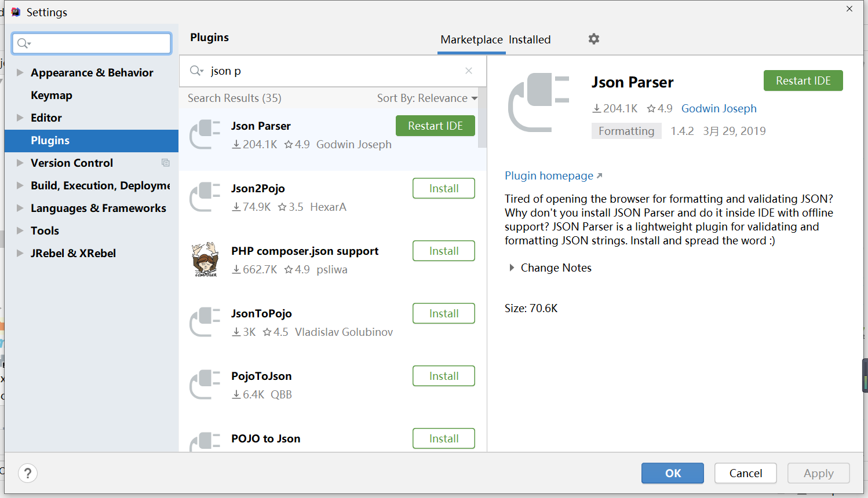
Task: Expand the JRebel & XRebel node
Action: point(20,253)
